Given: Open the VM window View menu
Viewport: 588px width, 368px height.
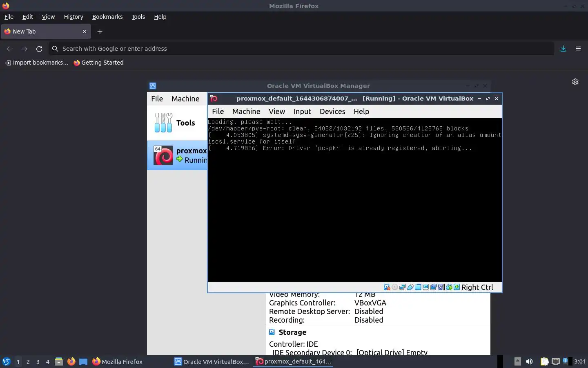Looking at the screenshot, I should coord(277,112).
